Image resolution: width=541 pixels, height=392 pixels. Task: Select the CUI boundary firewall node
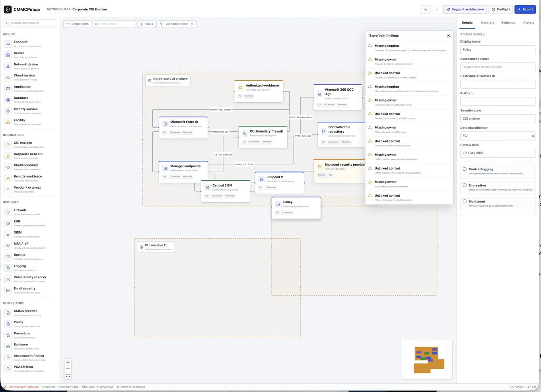(x=263, y=137)
